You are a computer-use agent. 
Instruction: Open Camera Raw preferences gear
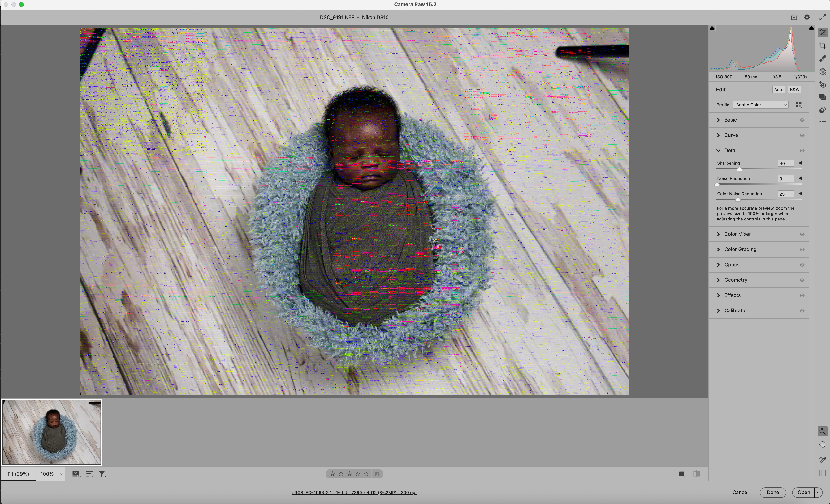(807, 17)
